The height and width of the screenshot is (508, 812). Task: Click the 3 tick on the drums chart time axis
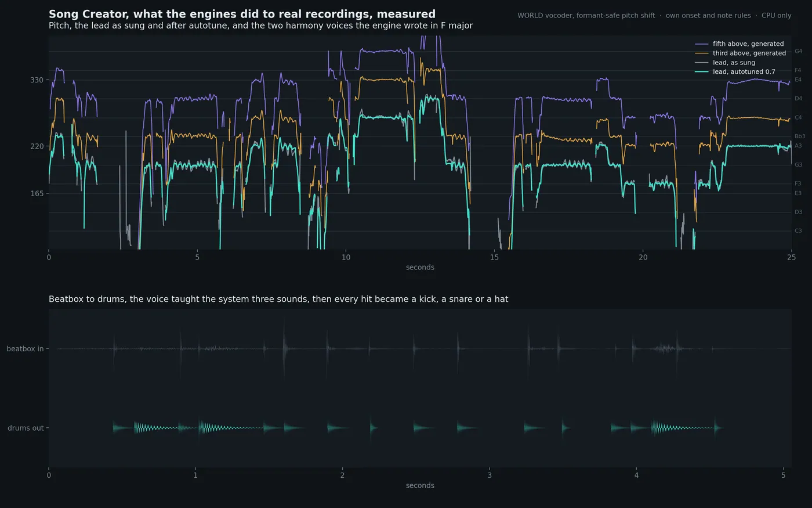click(x=490, y=475)
